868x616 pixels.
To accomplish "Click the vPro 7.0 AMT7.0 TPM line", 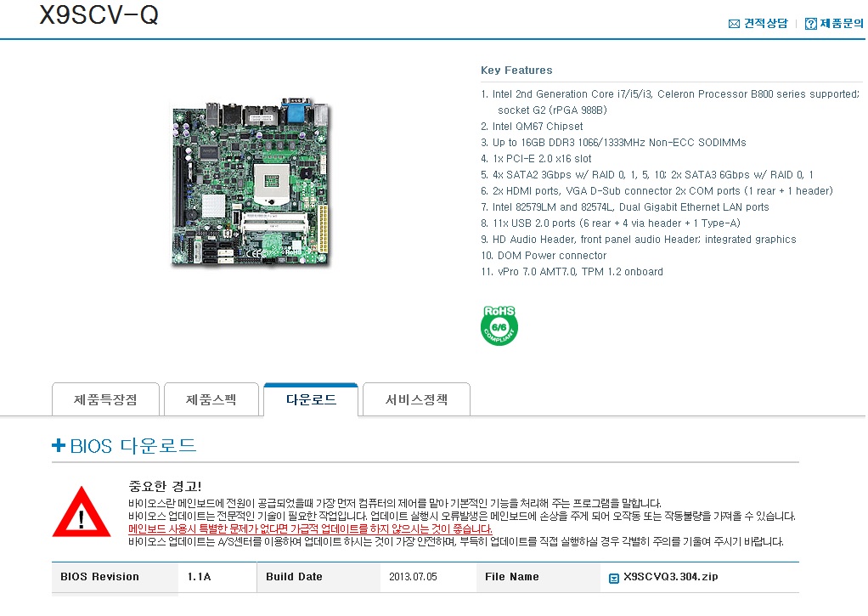I will click(x=572, y=272).
